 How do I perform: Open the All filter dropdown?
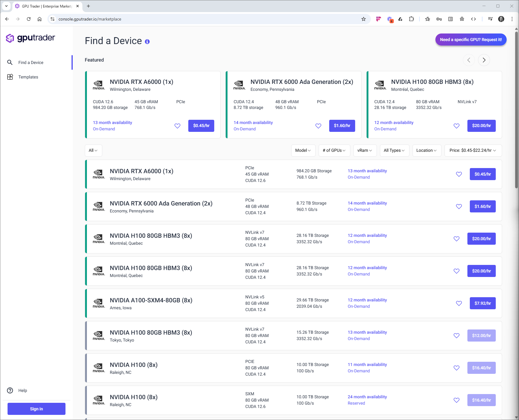[x=94, y=151]
